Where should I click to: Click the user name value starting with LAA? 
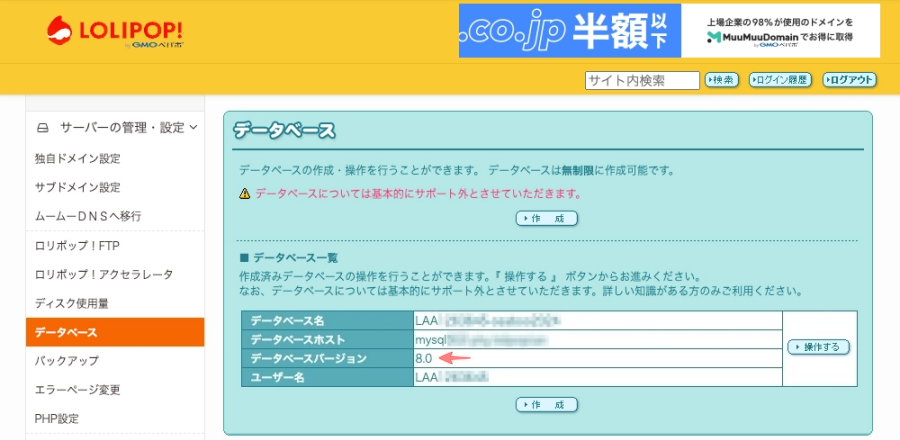pos(452,377)
